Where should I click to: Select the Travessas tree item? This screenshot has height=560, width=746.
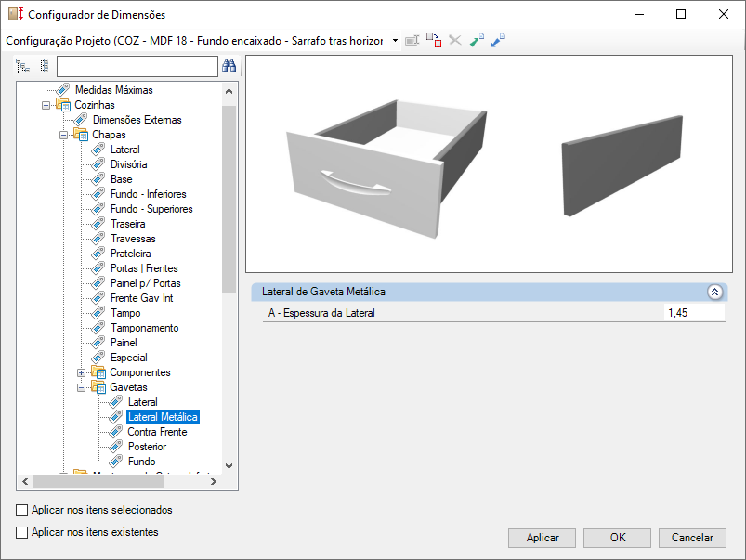tap(133, 239)
